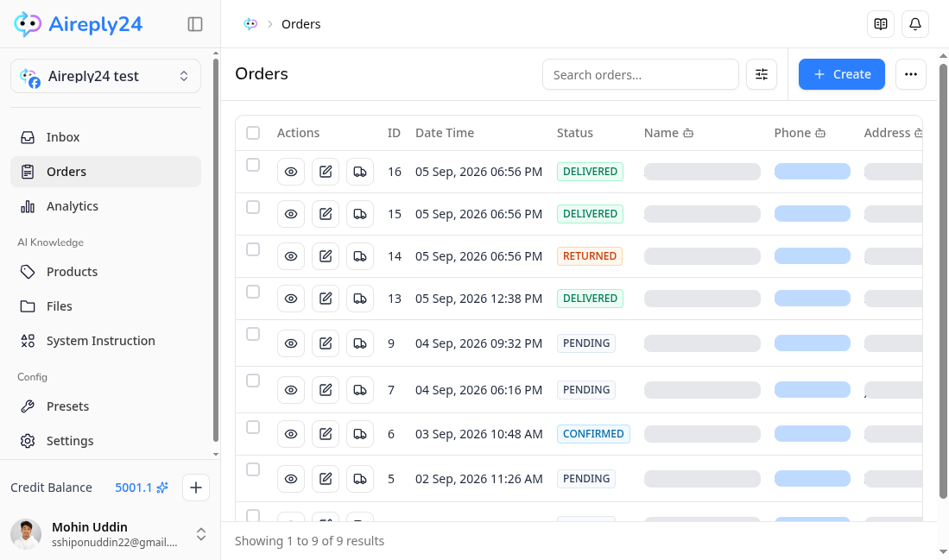Edit order 15
The width and height of the screenshot is (949, 560).
pos(326,214)
